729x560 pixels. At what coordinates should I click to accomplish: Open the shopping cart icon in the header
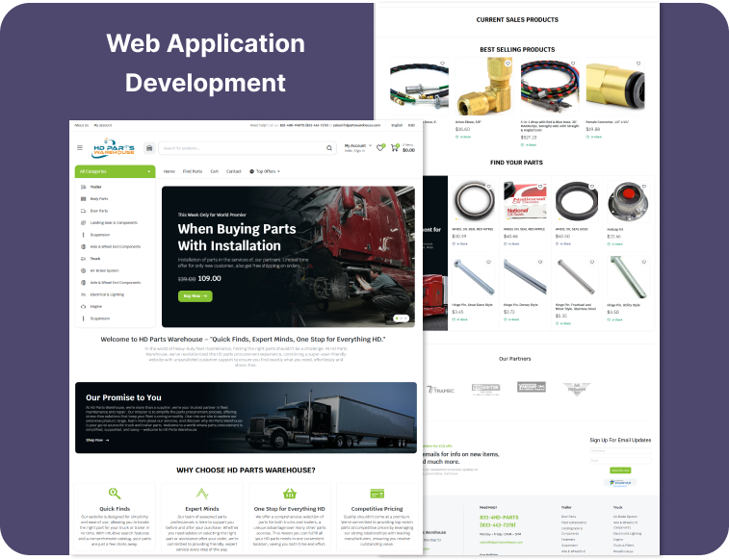click(395, 147)
